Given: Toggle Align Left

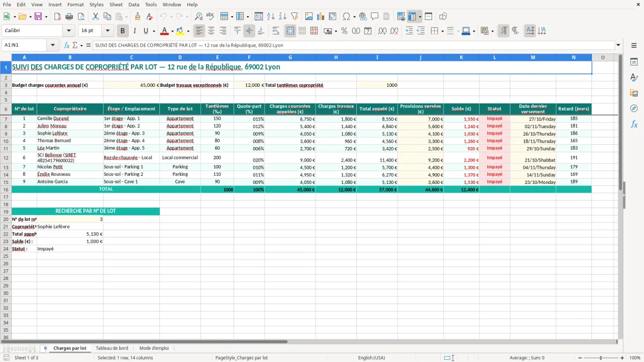Looking at the screenshot, I should tap(200, 31).
